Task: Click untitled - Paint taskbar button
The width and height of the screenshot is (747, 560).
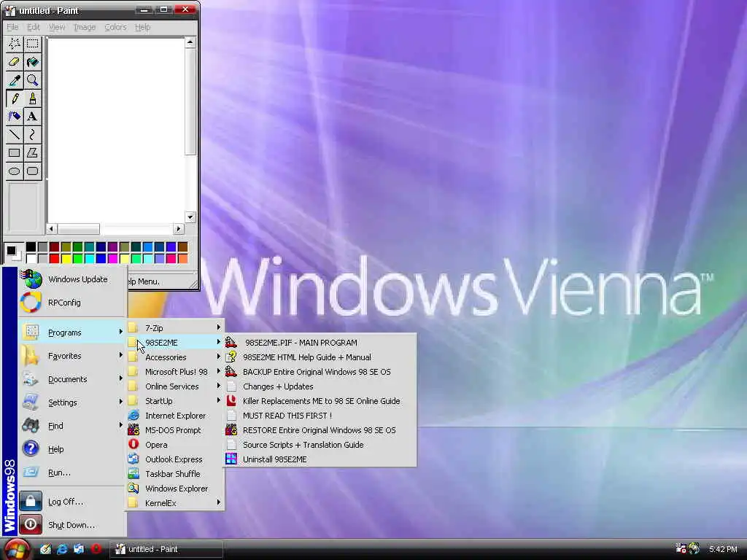Action: point(167,549)
